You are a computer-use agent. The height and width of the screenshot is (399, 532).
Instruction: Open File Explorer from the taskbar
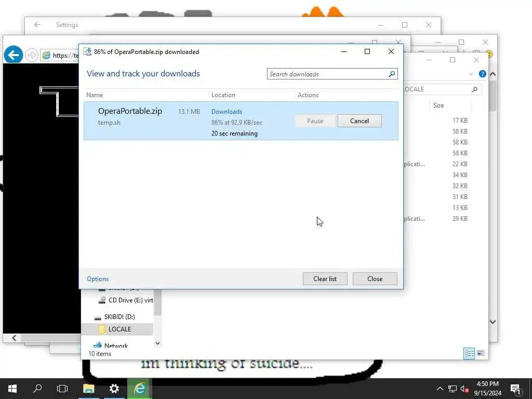pos(88,389)
